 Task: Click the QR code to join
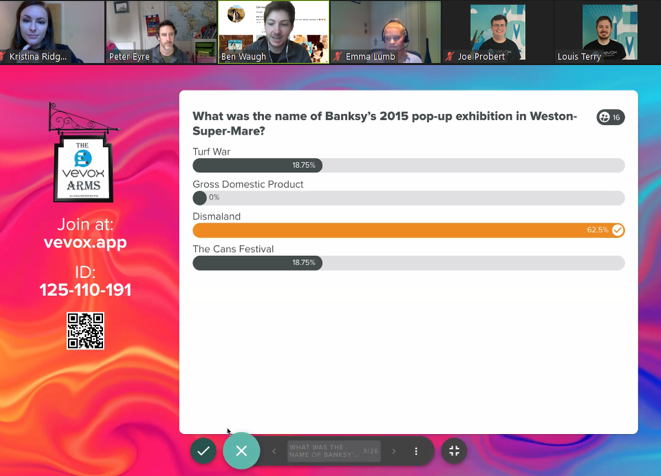click(x=85, y=331)
